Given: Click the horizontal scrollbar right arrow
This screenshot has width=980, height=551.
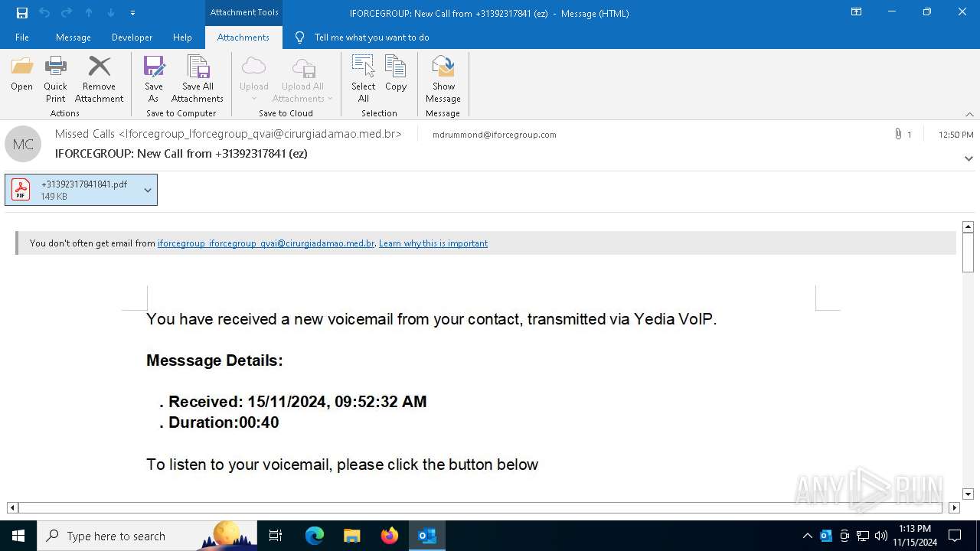Looking at the screenshot, I should coord(954,507).
